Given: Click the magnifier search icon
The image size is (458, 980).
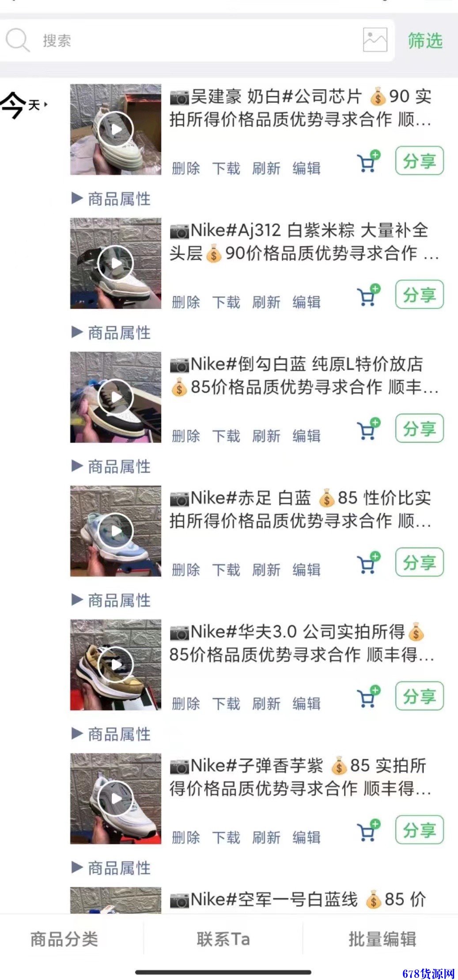Looking at the screenshot, I should click(x=17, y=40).
